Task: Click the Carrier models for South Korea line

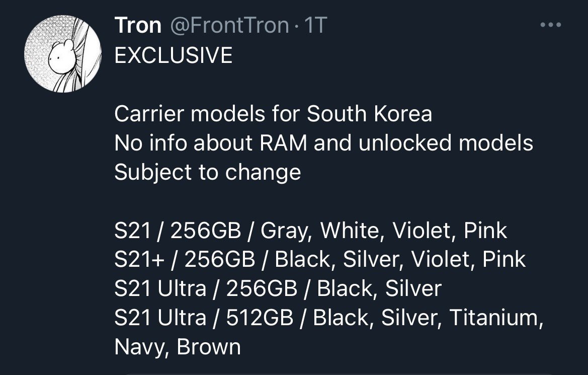Action: click(273, 113)
